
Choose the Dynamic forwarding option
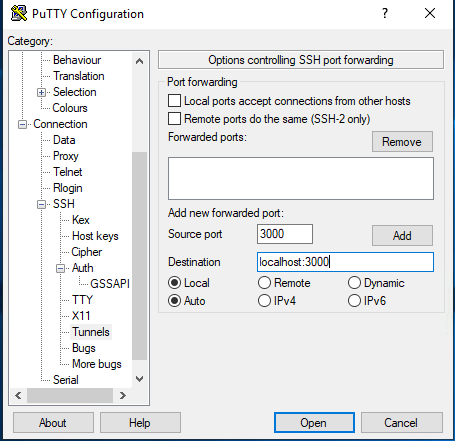(354, 283)
